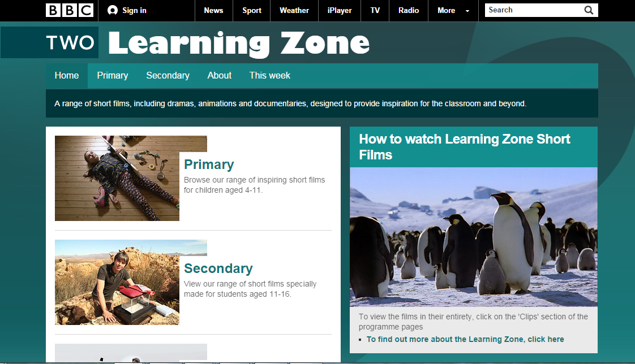The height and width of the screenshot is (364, 635).
Task: Open the Weather page link
Action: (294, 11)
